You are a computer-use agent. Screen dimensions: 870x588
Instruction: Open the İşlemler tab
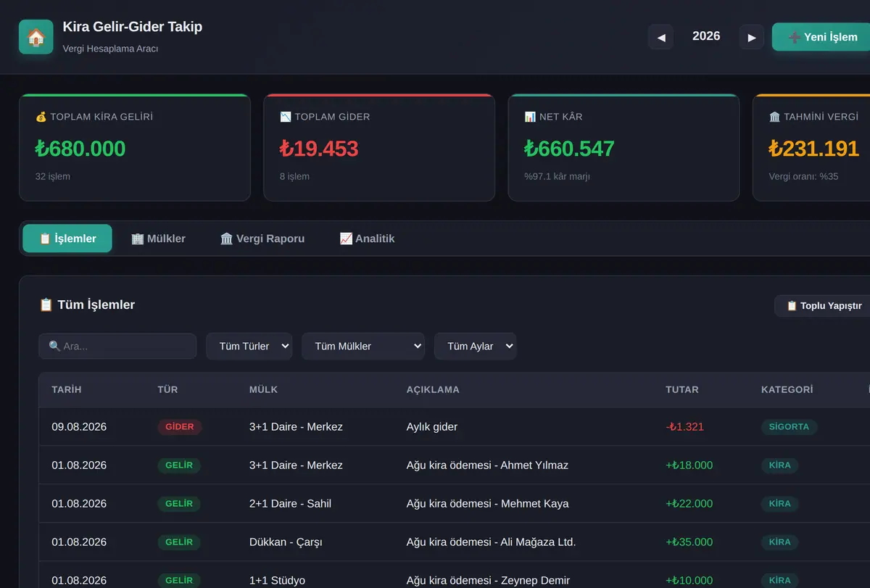(67, 239)
